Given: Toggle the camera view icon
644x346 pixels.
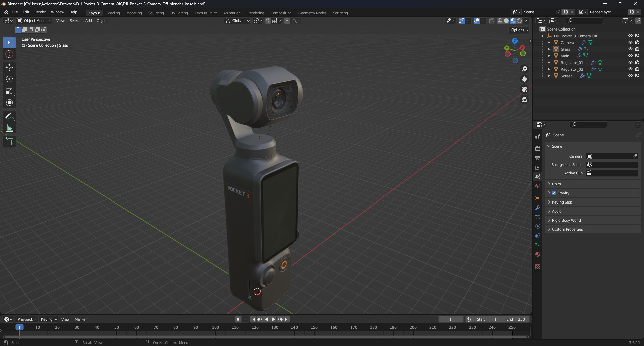Looking at the screenshot, I should [524, 89].
